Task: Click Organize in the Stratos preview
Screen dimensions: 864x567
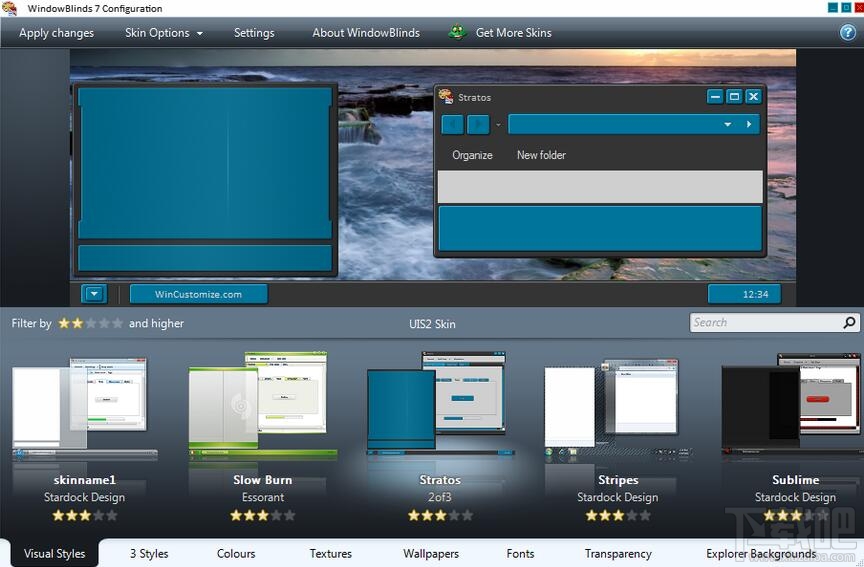Action: coord(472,155)
